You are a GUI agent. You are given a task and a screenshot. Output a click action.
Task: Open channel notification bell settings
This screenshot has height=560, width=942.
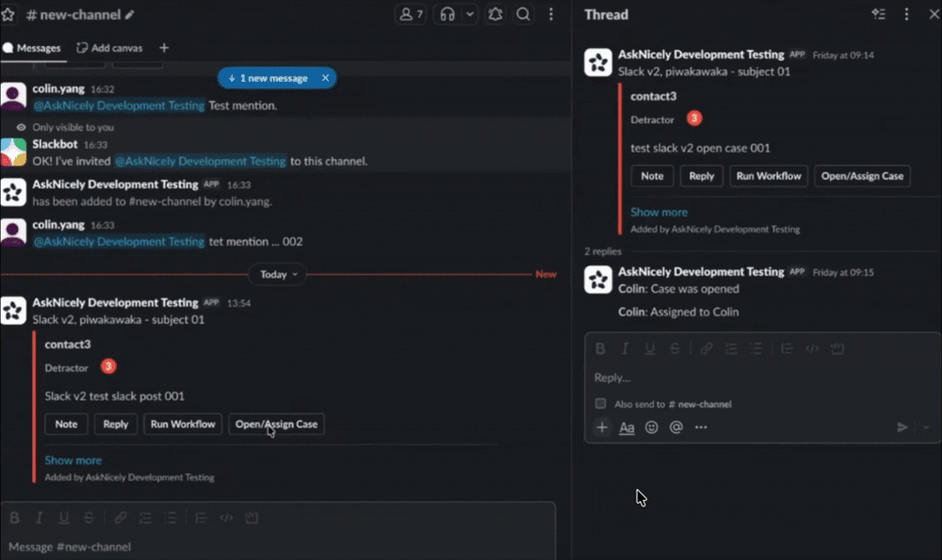(x=495, y=14)
